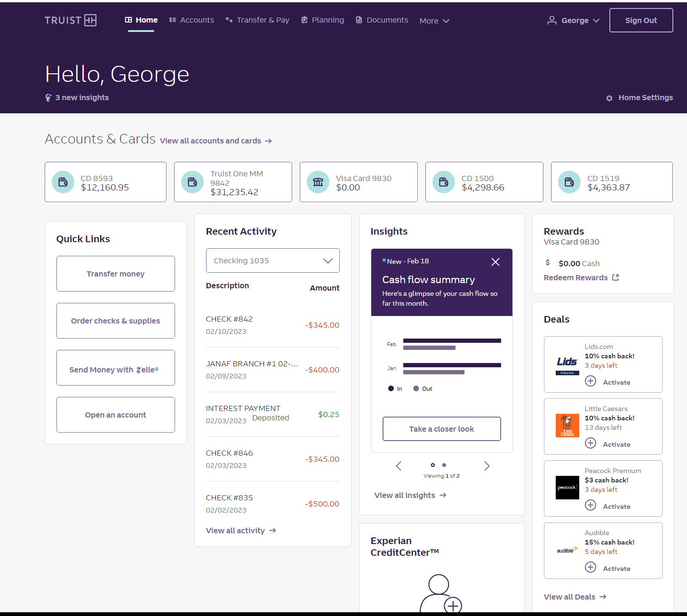
Task: Click the Lids logo in Deals
Action: point(567,365)
